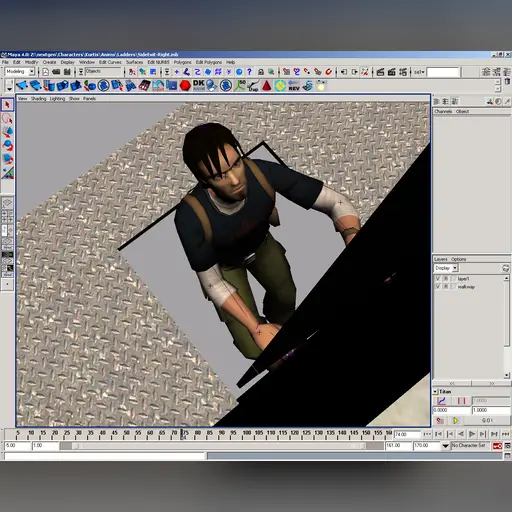Click the IPR render clapper icon
Viewport: 512px width, 512px height.
392,72
